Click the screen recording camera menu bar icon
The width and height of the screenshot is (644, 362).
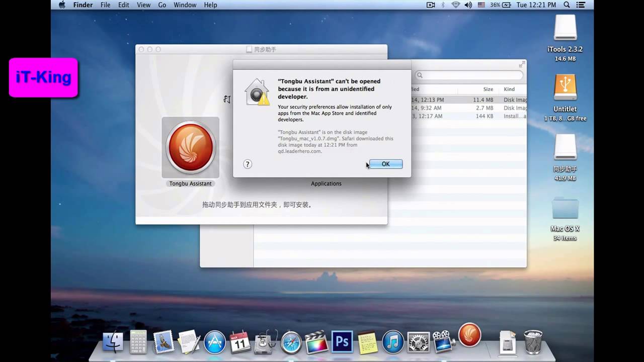[x=431, y=5]
